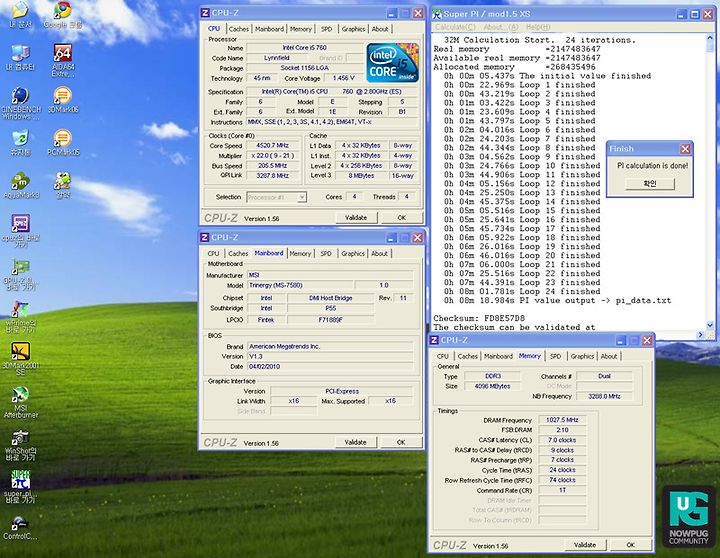Click OK in the CPU-Z Mainboard window

point(401,442)
